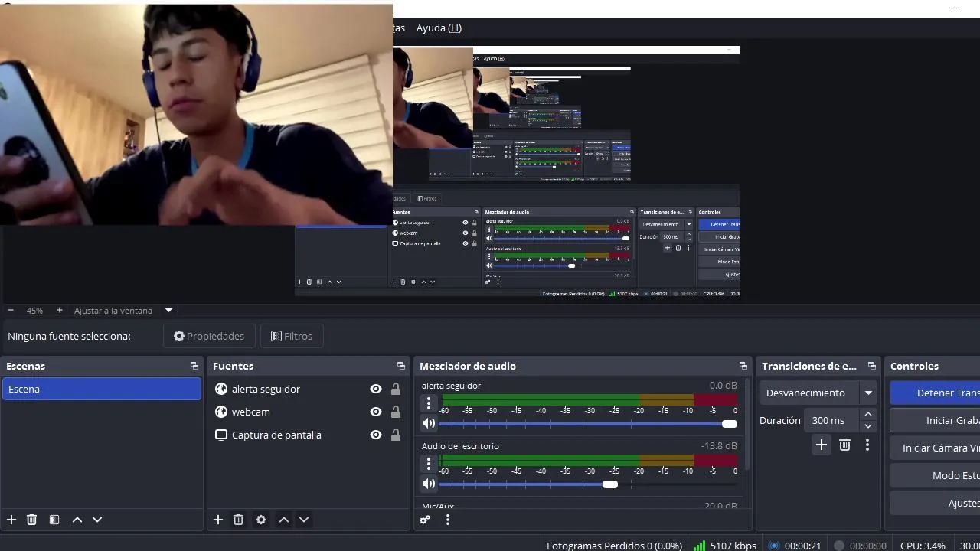Hide the Captura de pantalla source
The height and width of the screenshot is (551, 980).
(376, 435)
